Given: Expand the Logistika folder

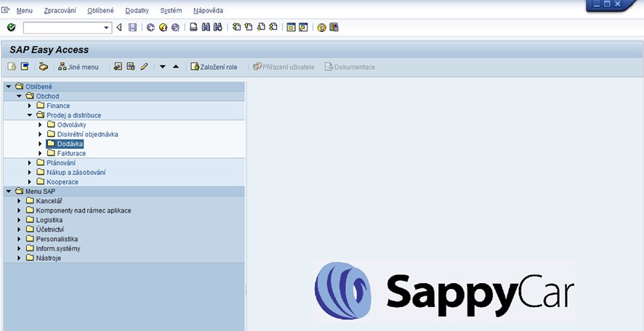Looking at the screenshot, I should click(19, 220).
